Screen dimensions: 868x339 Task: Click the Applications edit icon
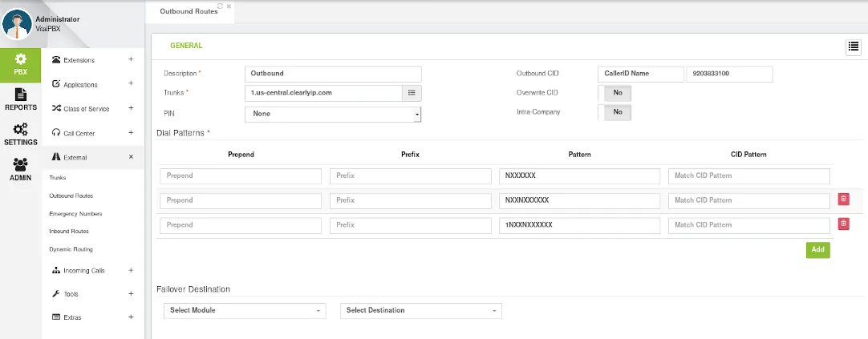[x=56, y=84]
